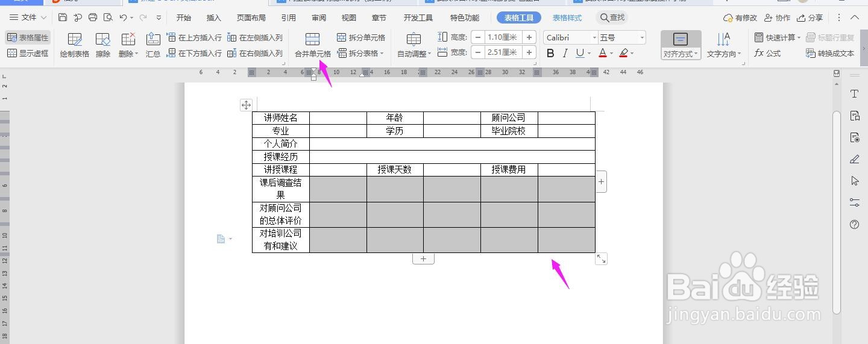
Task: Toggle underline formatting
Action: tap(579, 53)
